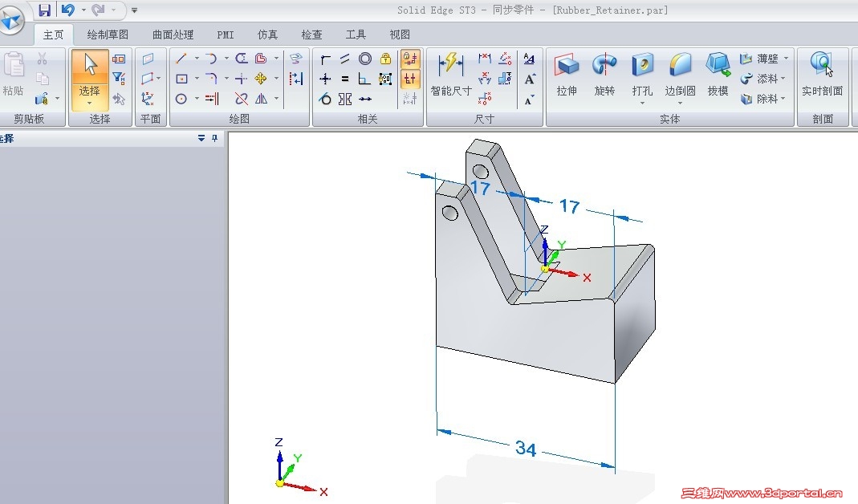This screenshot has height=504, width=858.
Task: Expand the Line tool dropdown arrow
Action: coord(197,58)
